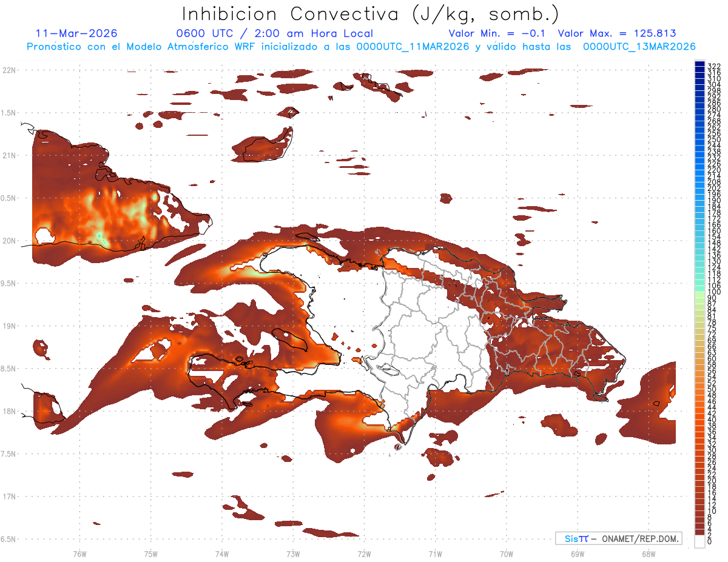Click the 75W longitude label
Viewport: 728px width, 562px height.
click(150, 554)
